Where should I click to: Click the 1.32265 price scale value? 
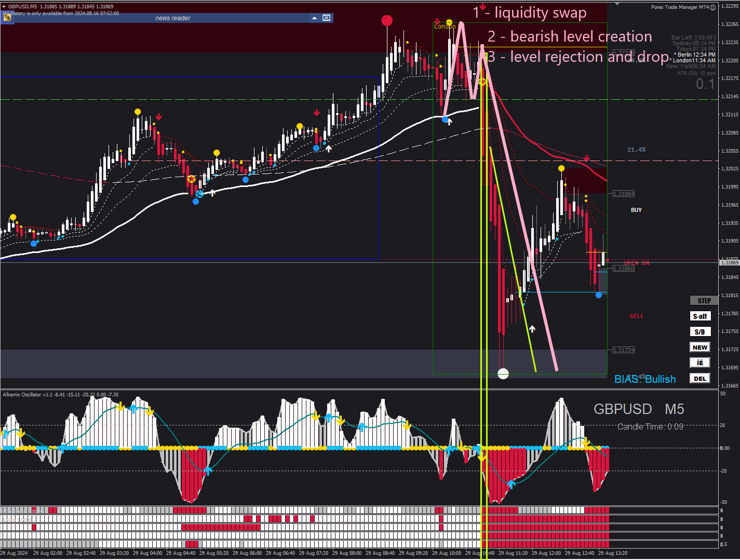pos(730,24)
